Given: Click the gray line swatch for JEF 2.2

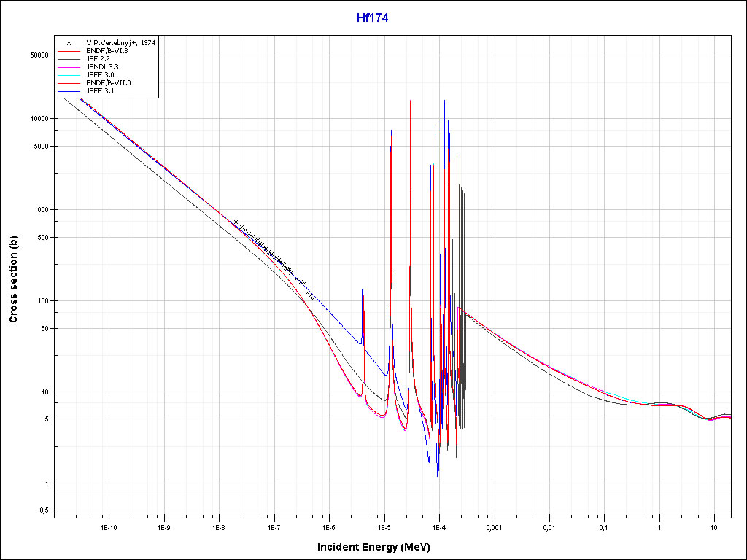Looking at the screenshot, I should coord(69,59).
